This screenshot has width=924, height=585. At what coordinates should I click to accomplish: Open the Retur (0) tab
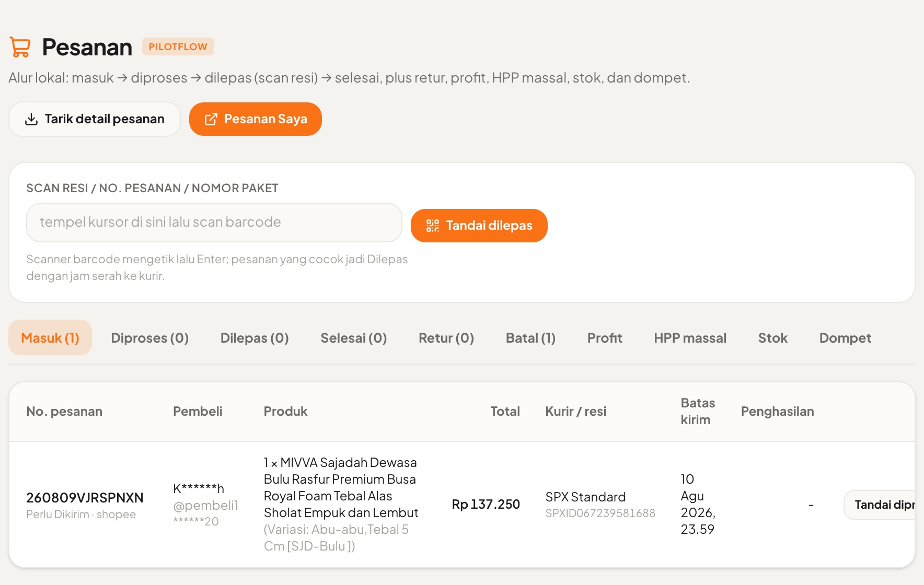point(446,338)
